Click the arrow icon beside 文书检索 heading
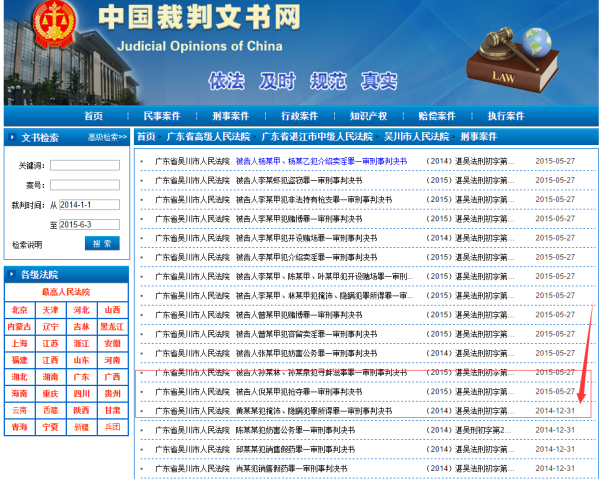Viewport: 600px width, 479px height. pos(12,137)
